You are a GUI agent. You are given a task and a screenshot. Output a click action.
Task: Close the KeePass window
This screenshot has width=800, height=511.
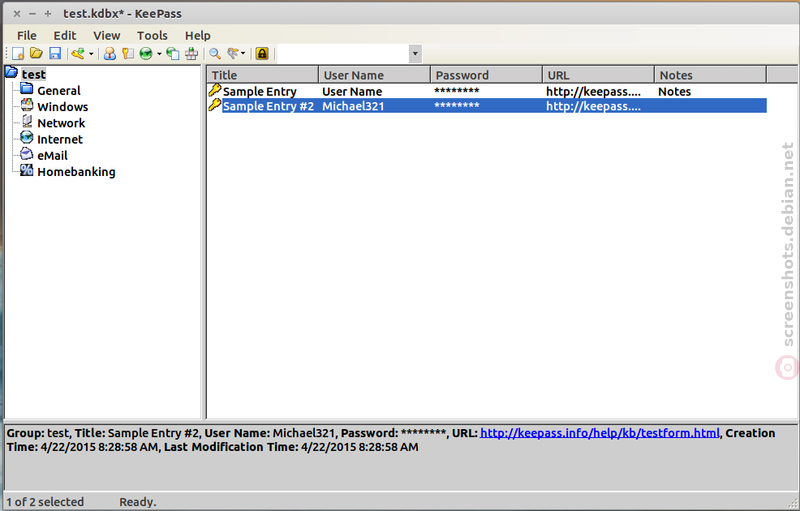coord(17,14)
